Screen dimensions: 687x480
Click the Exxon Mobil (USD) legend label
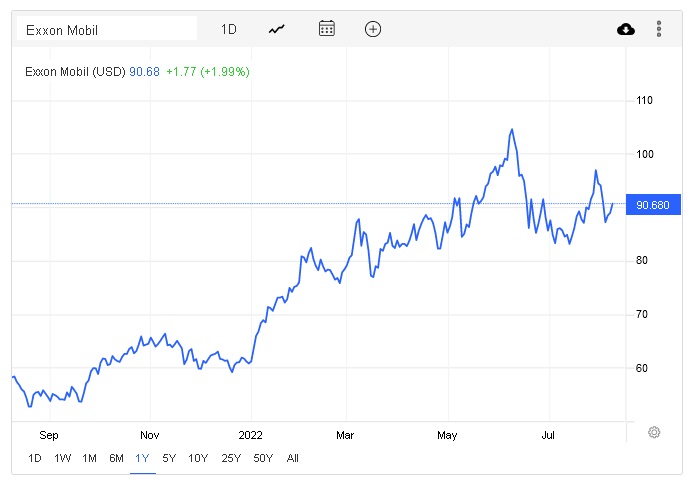75,71
